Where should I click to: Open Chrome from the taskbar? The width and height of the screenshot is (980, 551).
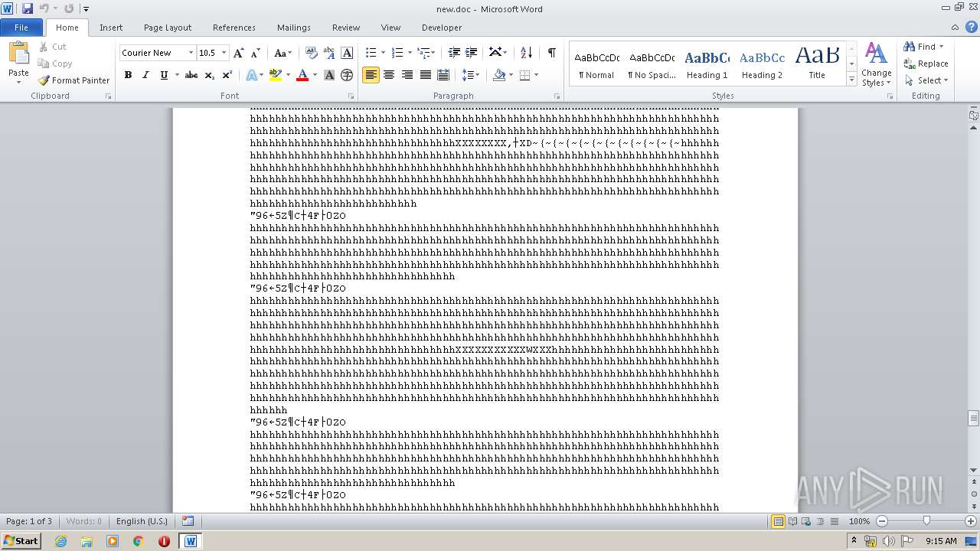point(138,541)
